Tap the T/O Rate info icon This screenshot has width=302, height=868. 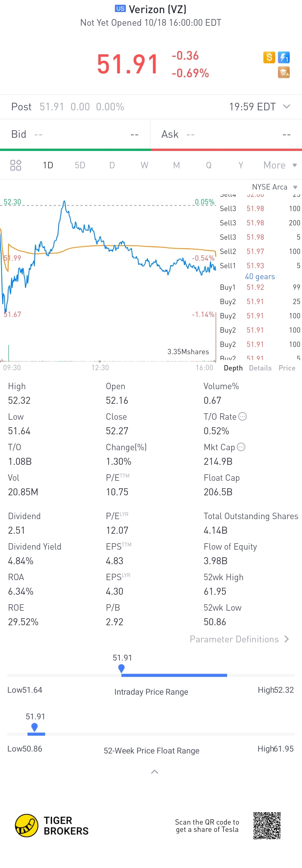(x=242, y=416)
